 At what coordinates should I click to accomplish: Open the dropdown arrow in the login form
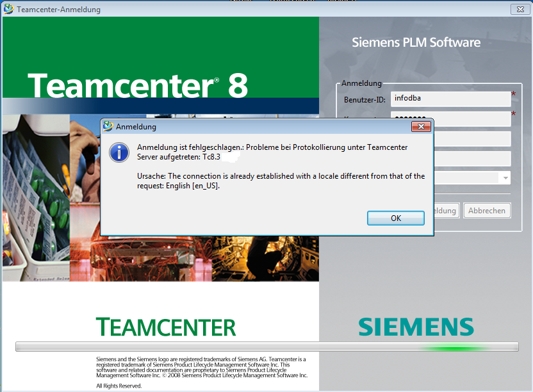[505, 178]
